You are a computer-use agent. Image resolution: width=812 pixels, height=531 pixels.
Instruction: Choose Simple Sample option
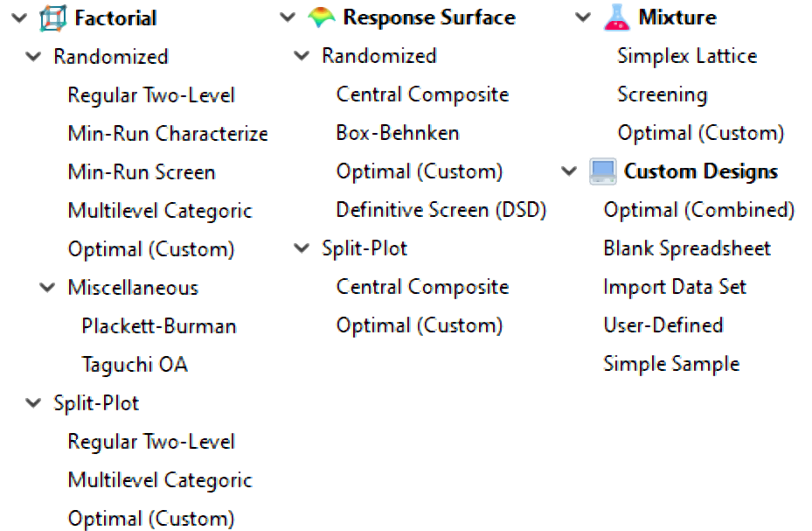[671, 364]
